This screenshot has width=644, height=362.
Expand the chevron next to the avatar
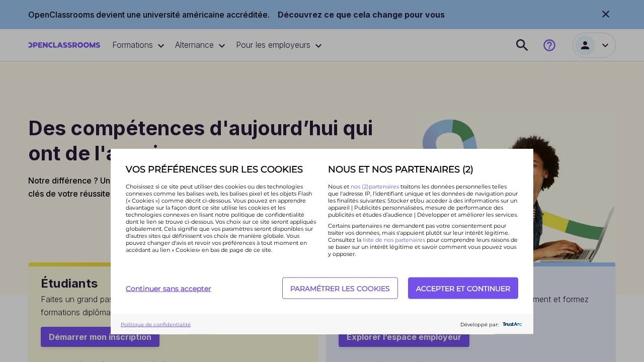click(605, 45)
